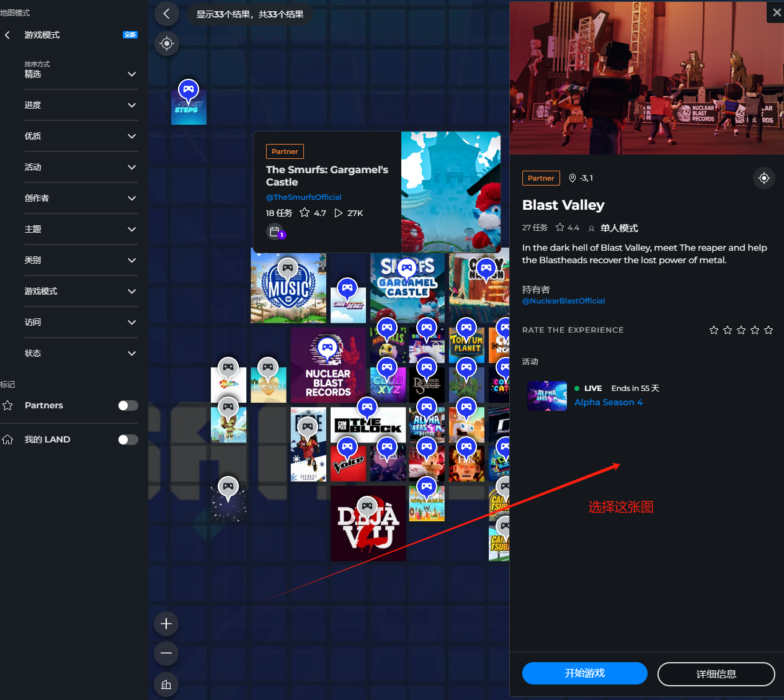Viewport: 784px width, 700px height.
Task: Click the 我的 LAND home icon
Action: (x=7, y=439)
